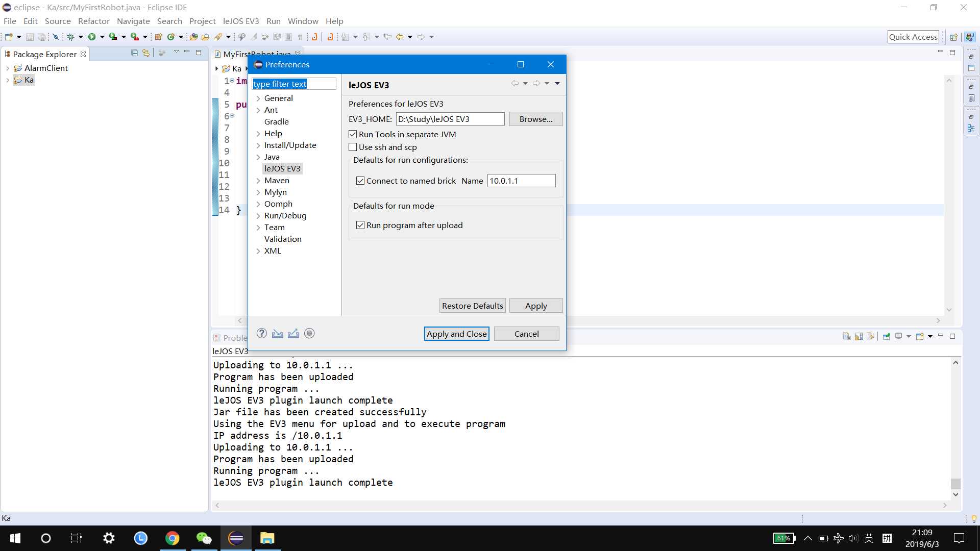Toggle Run program after upload checkbox
The width and height of the screenshot is (980, 551).
point(360,225)
